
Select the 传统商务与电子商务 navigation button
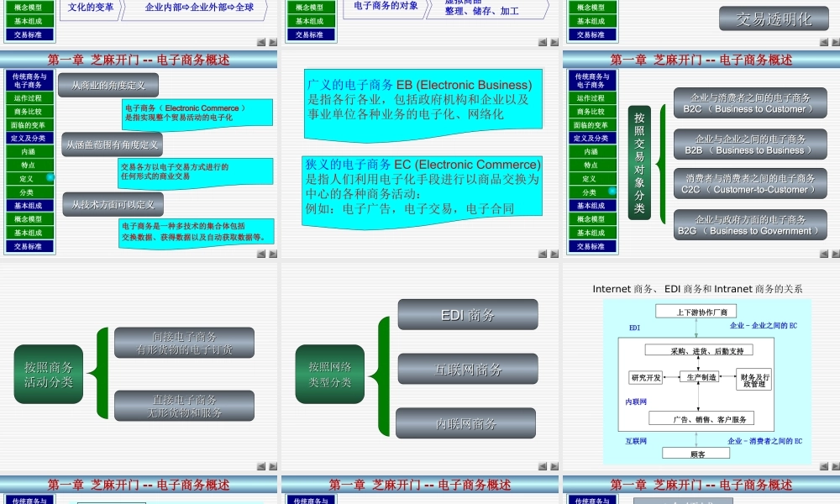(29, 81)
